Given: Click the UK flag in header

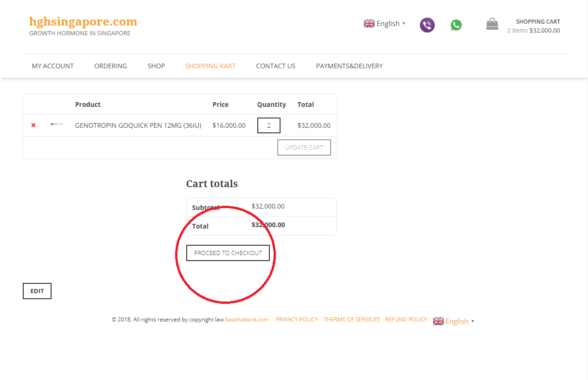Looking at the screenshot, I should (369, 23).
